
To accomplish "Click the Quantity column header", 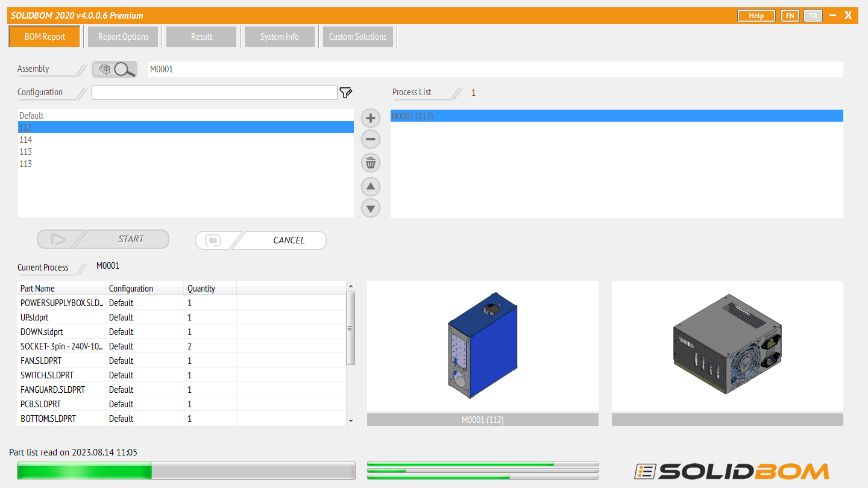I will 210,289.
